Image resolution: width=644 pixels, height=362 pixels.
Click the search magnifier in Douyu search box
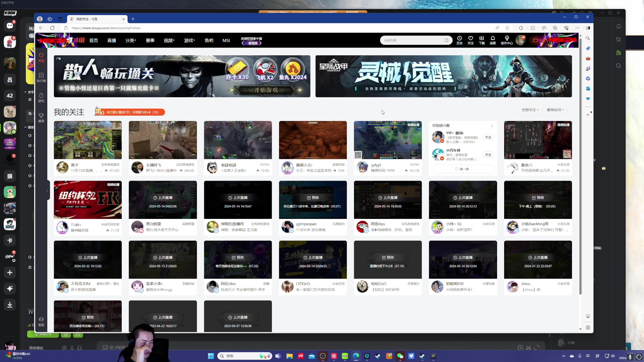[446, 40]
